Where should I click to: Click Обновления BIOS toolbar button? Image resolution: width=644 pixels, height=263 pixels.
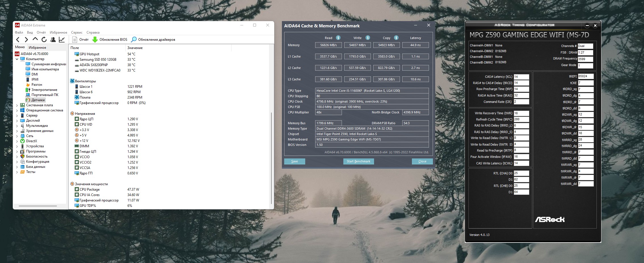[x=110, y=40]
